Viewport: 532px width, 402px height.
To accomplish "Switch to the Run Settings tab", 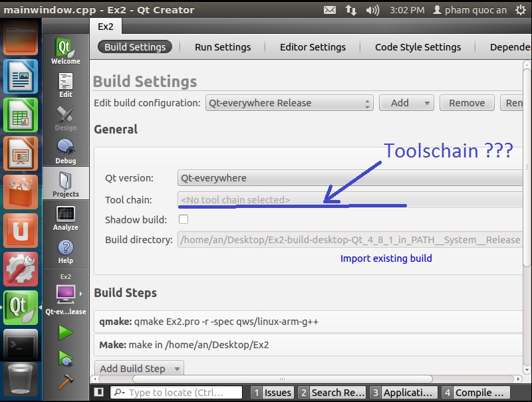I will click(223, 47).
